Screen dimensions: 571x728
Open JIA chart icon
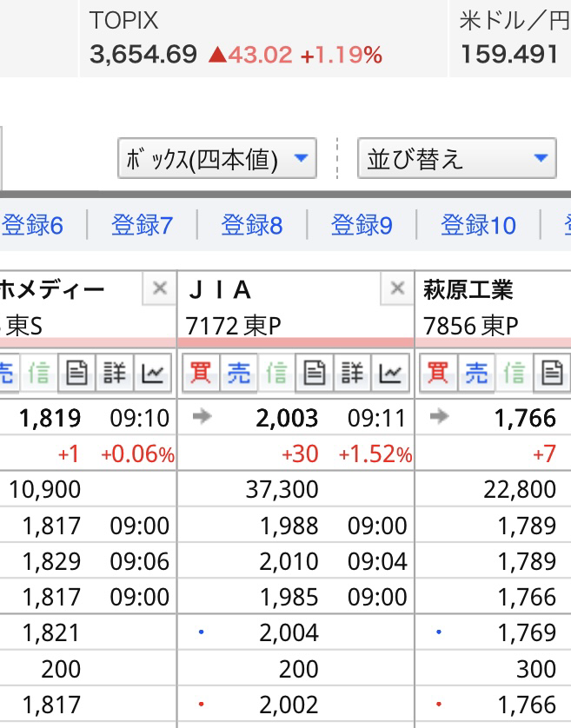click(390, 373)
